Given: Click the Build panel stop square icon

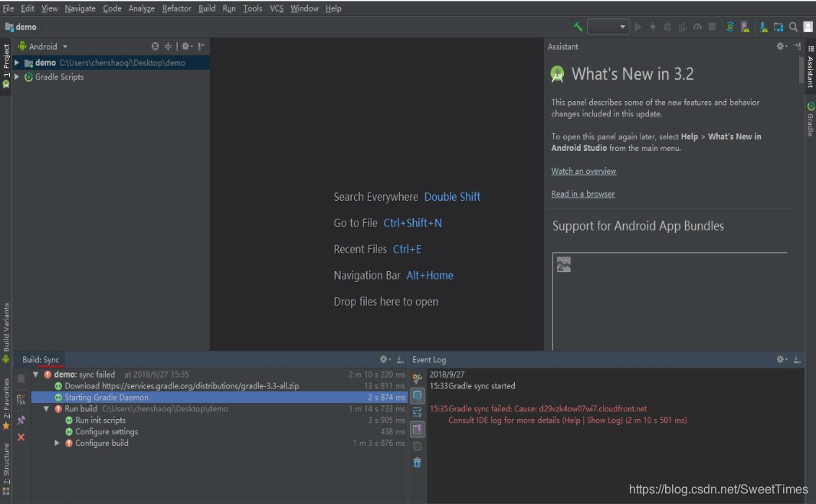Looking at the screenshot, I should [21, 378].
